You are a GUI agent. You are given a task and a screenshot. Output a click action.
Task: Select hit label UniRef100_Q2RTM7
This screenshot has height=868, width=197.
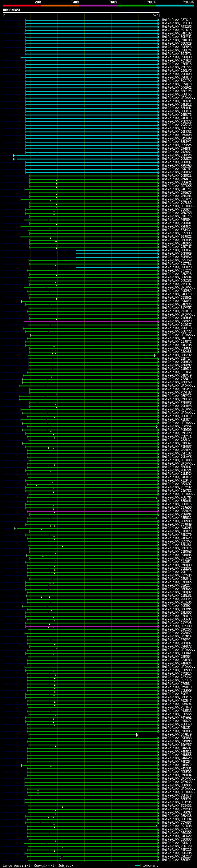(x=177, y=247)
